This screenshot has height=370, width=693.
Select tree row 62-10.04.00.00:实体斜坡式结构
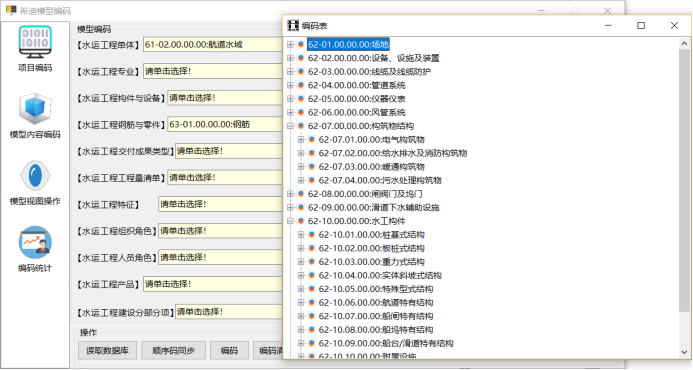pos(380,275)
